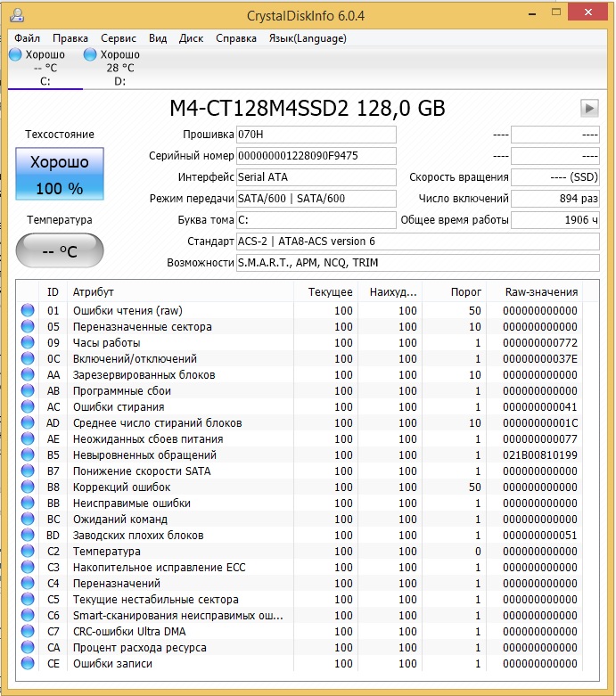This screenshot has height=696, width=616.
Task: Click the ID column header
Action: 53,292
